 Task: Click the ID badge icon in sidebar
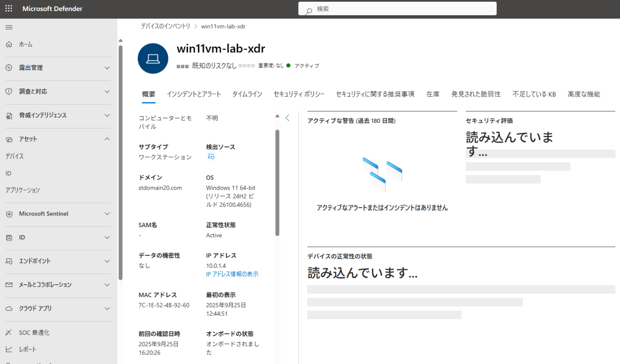pyautogui.click(x=9, y=237)
